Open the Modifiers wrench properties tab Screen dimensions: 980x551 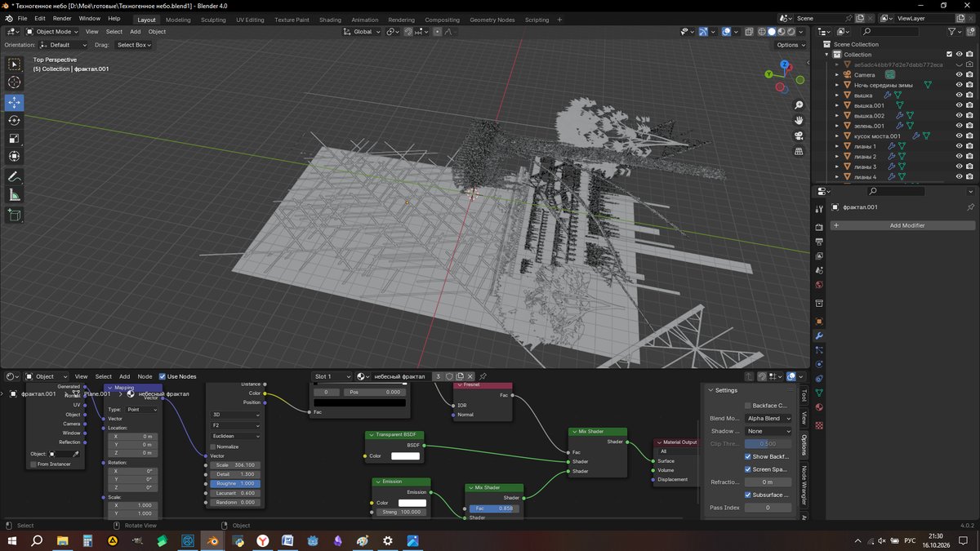819,335
